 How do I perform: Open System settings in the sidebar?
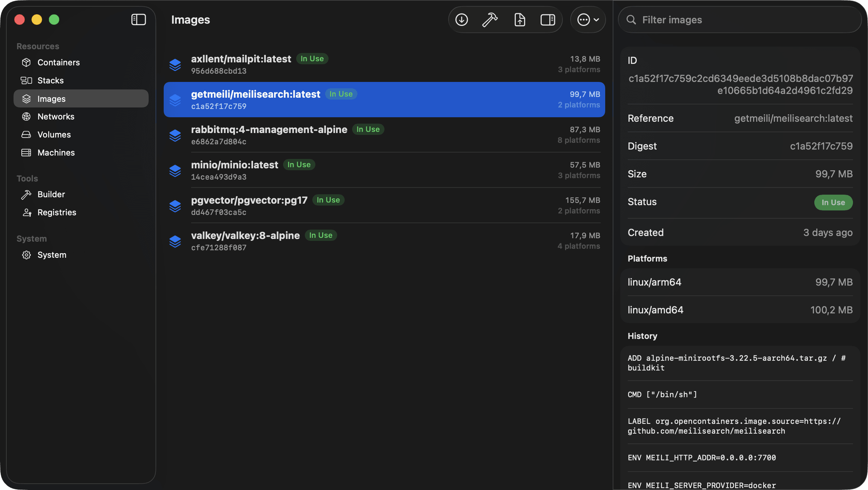(81, 255)
